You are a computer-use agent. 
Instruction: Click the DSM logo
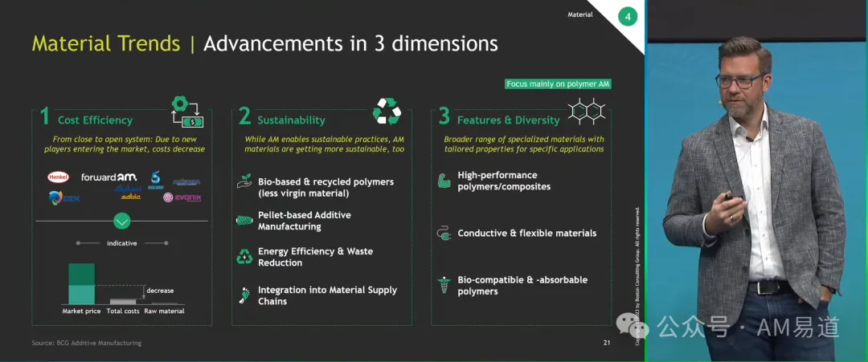63,198
